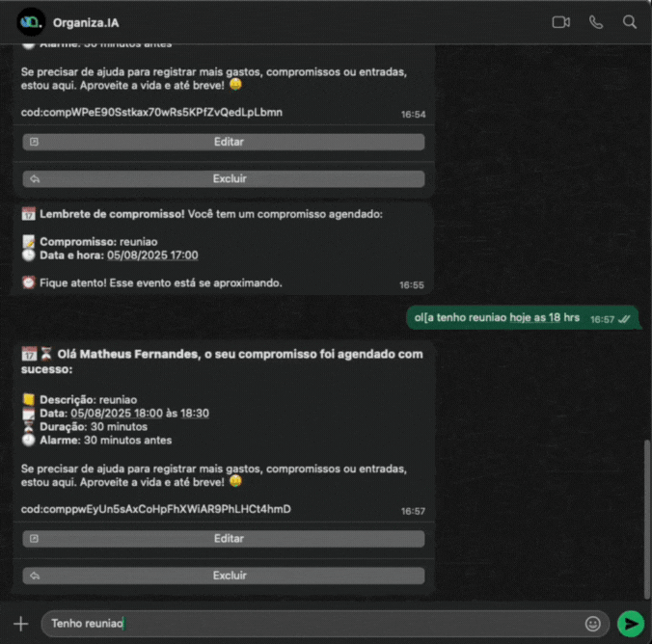Open the Organiza.IA profile picture
The height and width of the screenshot is (644, 652).
click(30, 21)
